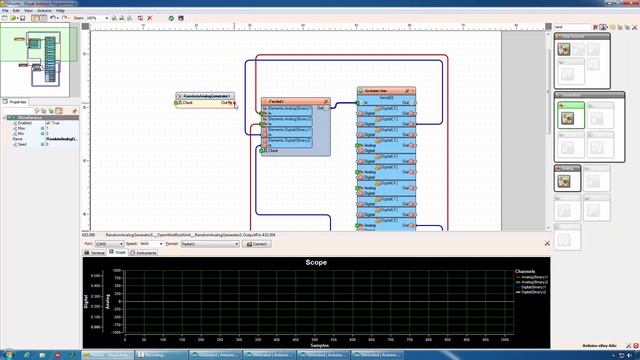Click the Arduino Uno component header
This screenshot has width=640, height=360.
386,91
